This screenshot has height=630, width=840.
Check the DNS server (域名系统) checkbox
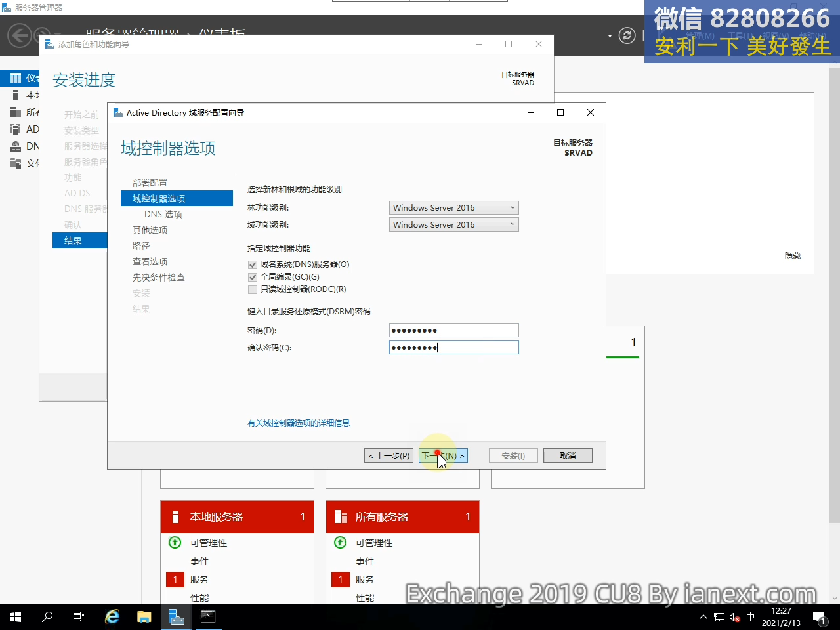253,264
